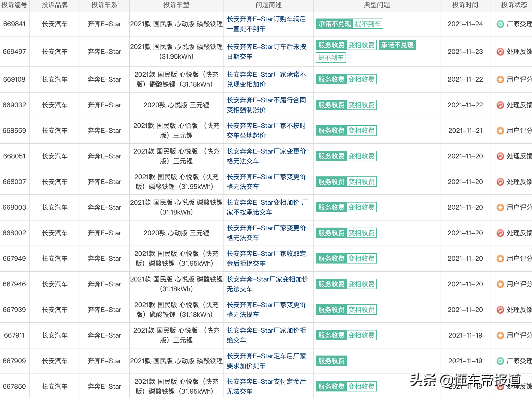Click the red feedback icon in row 668002
The height and width of the screenshot is (398, 532).
coord(500,233)
